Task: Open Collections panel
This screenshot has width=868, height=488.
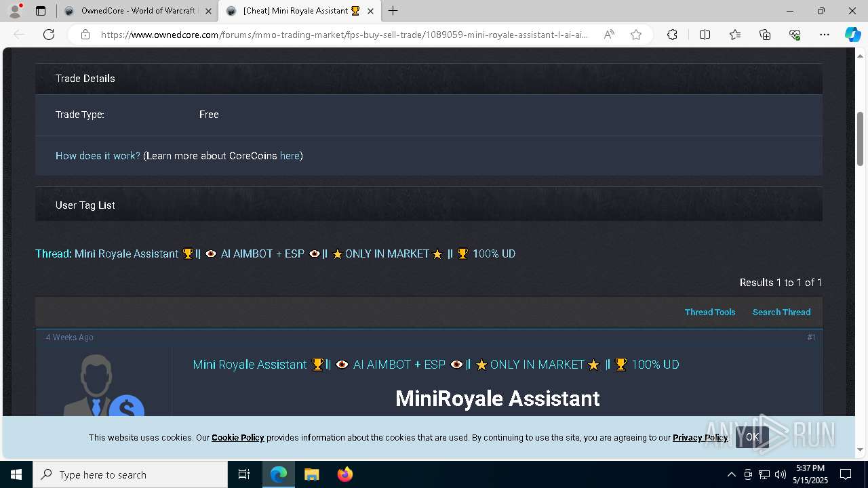Action: pos(765,35)
